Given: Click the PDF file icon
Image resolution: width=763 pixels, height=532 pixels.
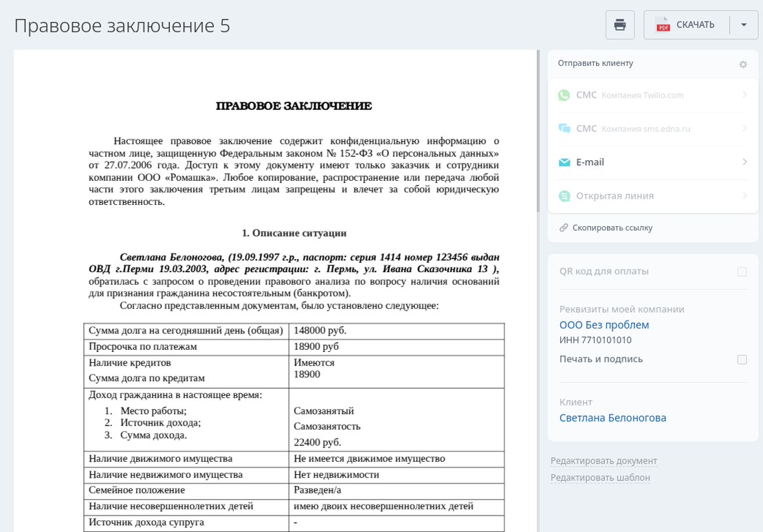Looking at the screenshot, I should pyautogui.click(x=663, y=25).
